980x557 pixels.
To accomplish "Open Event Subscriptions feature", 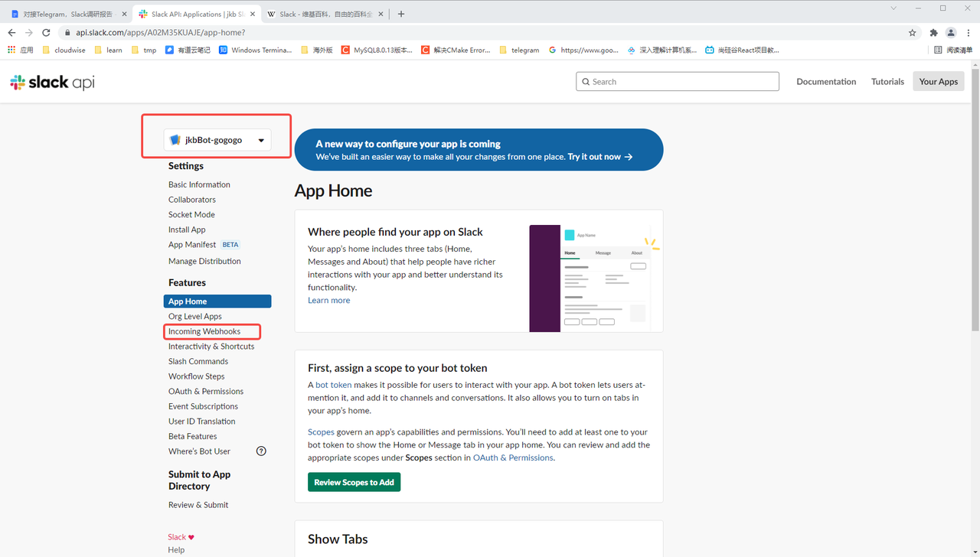I will [x=203, y=406].
